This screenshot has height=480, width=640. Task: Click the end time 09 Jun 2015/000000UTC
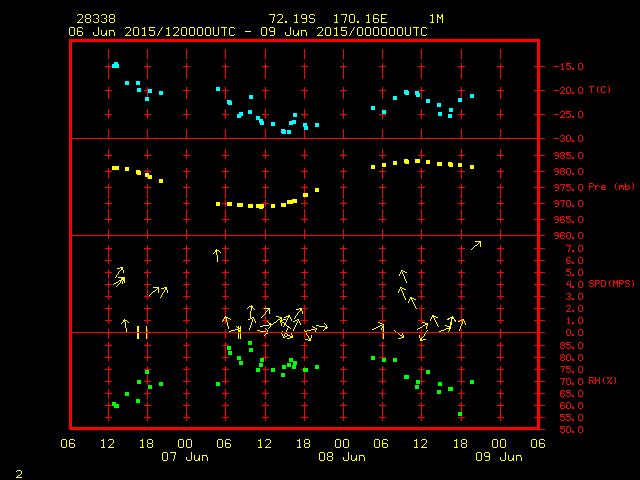pyautogui.click(x=344, y=32)
